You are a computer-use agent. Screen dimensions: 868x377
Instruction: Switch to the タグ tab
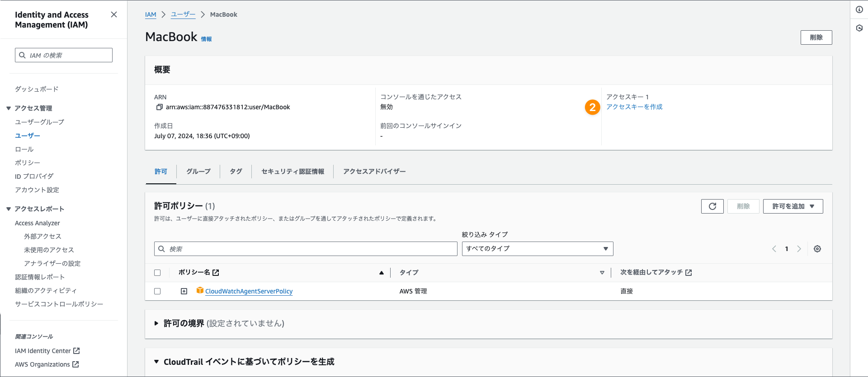pyautogui.click(x=236, y=172)
